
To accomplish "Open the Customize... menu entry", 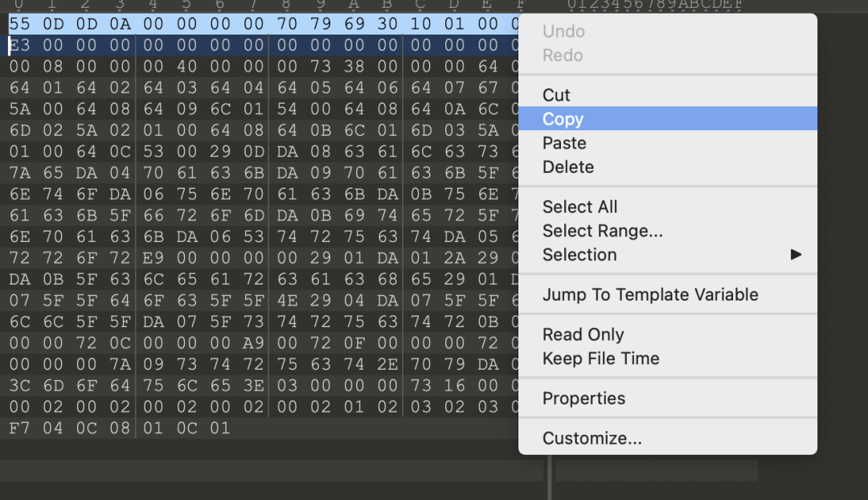I will tap(592, 438).
